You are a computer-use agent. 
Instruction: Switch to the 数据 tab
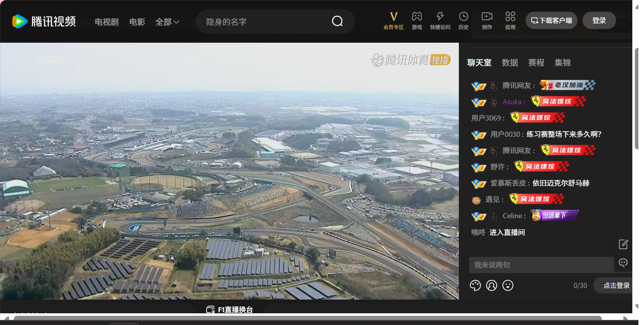pos(510,63)
